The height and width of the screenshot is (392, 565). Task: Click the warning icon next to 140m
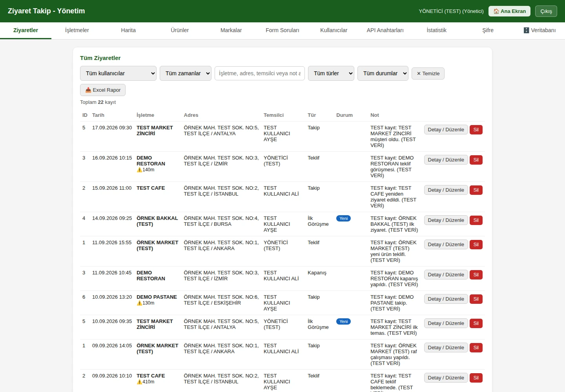139,170
